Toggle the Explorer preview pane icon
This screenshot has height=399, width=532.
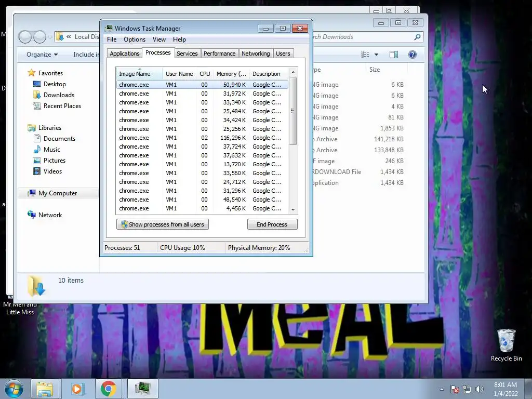(x=394, y=55)
